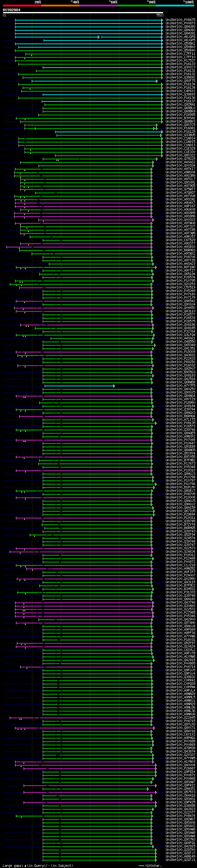Click the orange ~40% identity legend bar
Screen dimensions: 197x868
(x=60, y=6)
